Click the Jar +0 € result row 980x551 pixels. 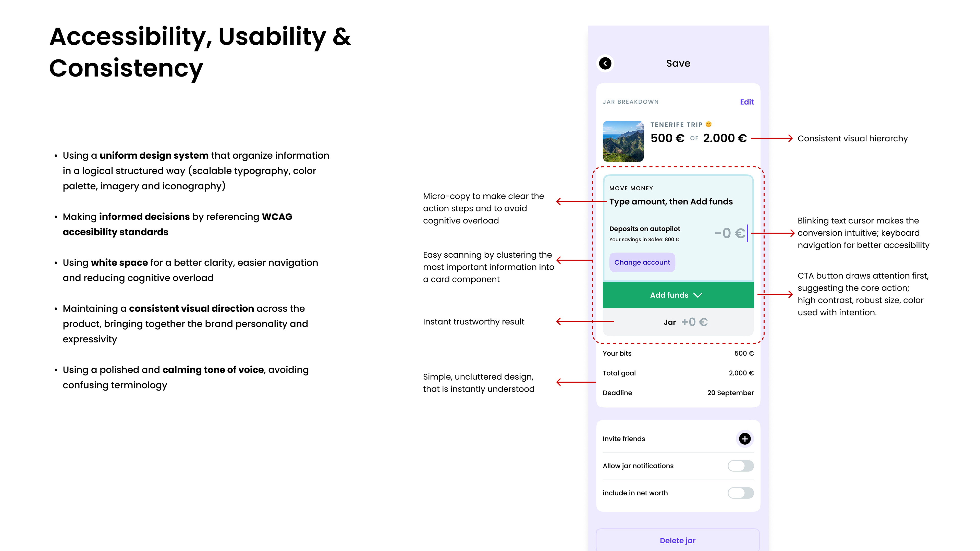click(678, 322)
